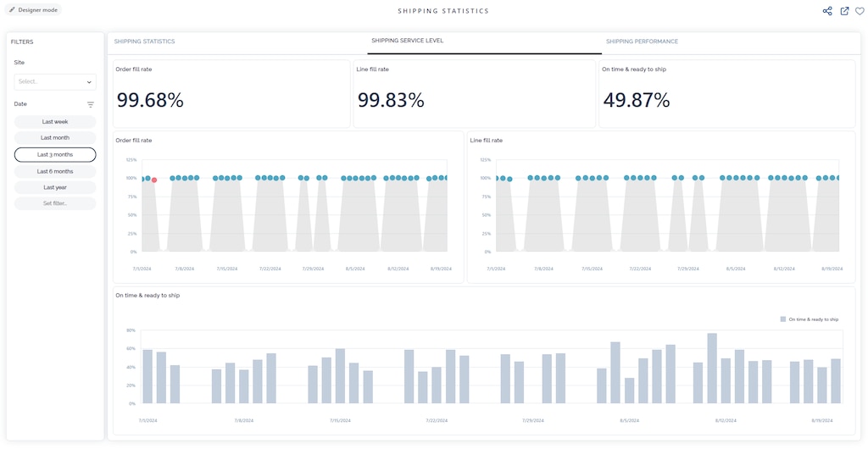Click the Date filter options icon
This screenshot has width=868, height=449.
[91, 104]
